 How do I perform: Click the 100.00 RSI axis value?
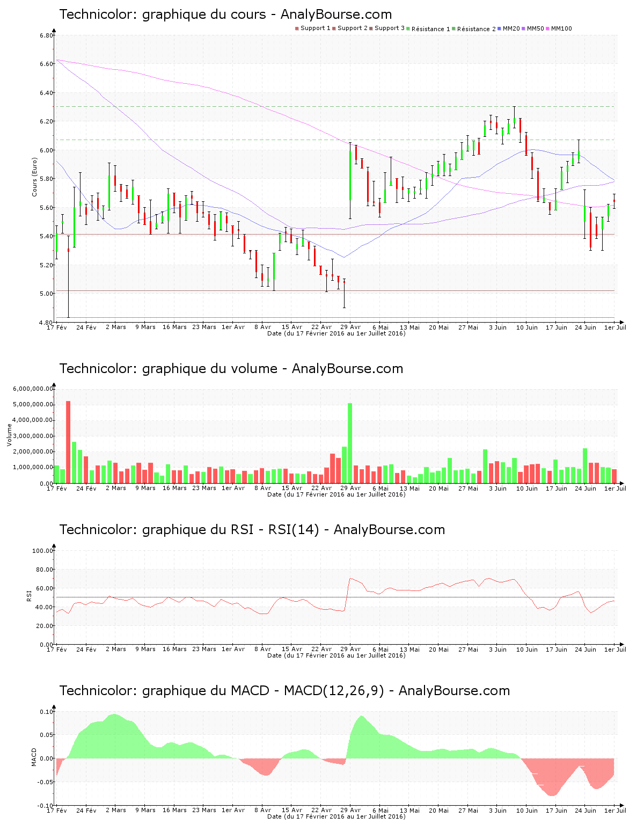(x=43, y=551)
